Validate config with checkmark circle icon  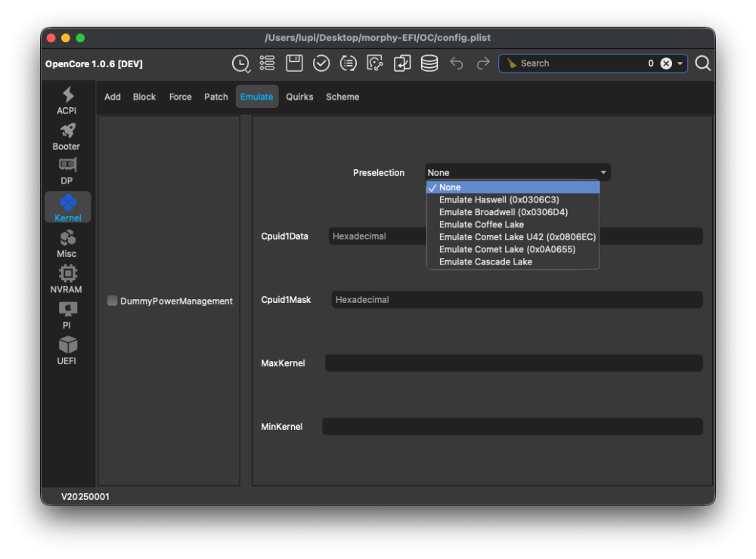321,63
